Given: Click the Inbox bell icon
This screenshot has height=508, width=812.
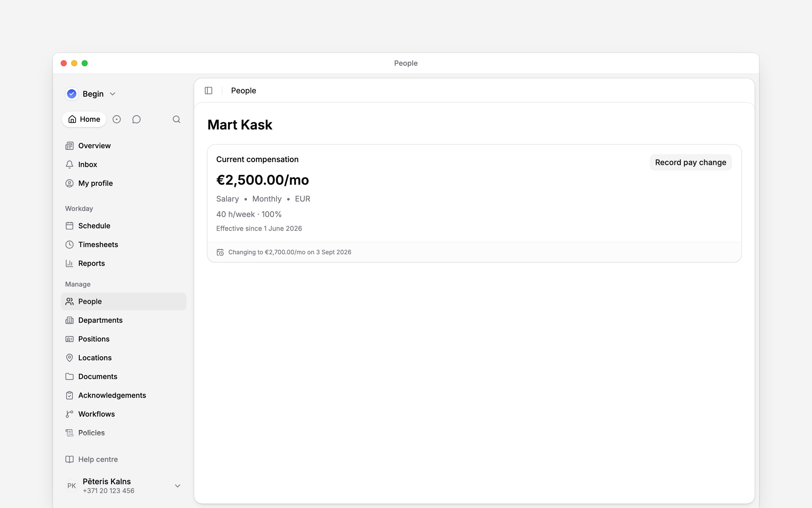Looking at the screenshot, I should [x=70, y=165].
